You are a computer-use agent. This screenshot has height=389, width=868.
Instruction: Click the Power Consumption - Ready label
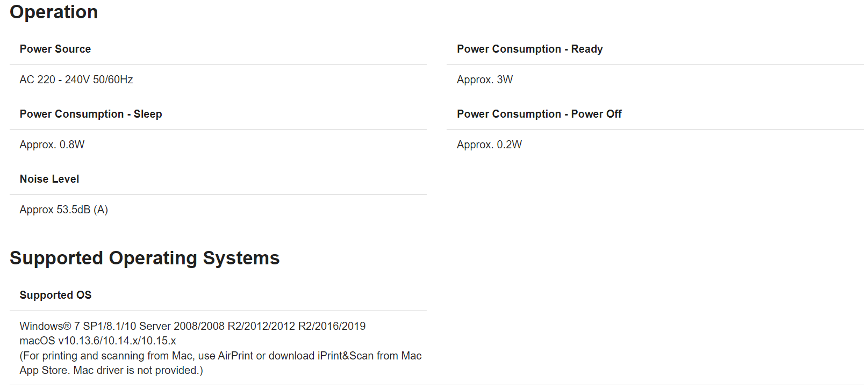tap(529, 49)
